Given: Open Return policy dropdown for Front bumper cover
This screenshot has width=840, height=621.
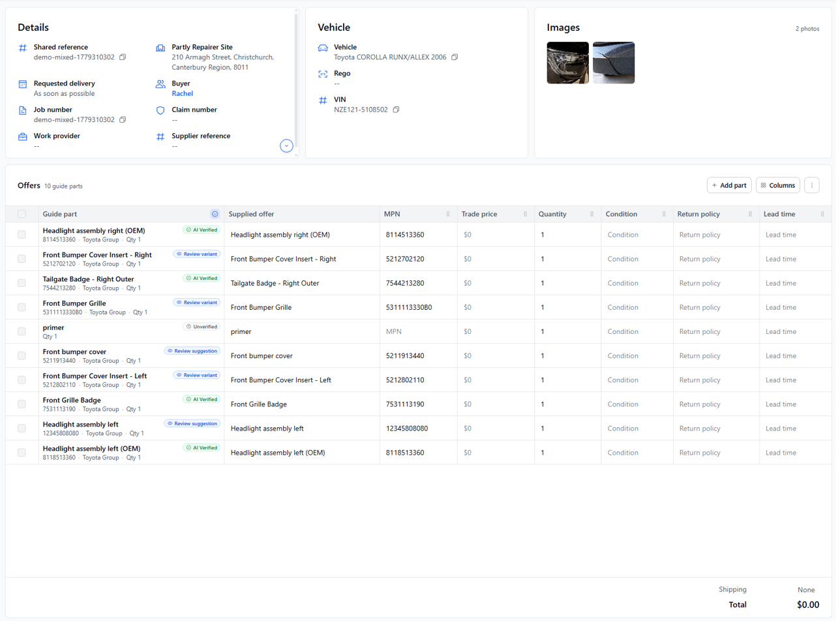Looking at the screenshot, I should pyautogui.click(x=716, y=356).
